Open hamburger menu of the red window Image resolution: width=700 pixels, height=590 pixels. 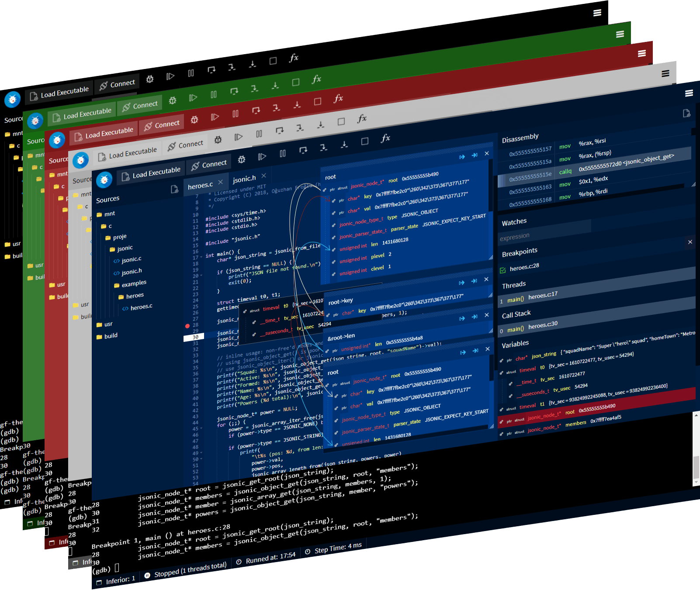(x=642, y=53)
